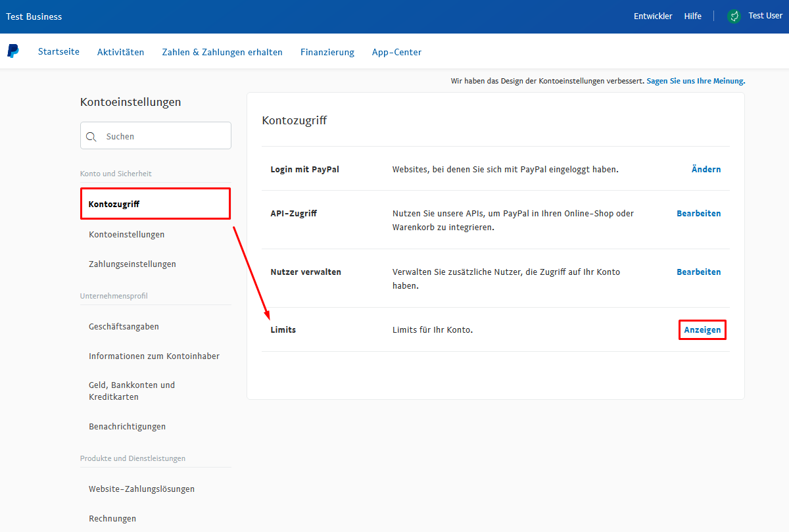Click the Login mit PayPal description text
Screen dimensions: 789x532
pos(506,170)
